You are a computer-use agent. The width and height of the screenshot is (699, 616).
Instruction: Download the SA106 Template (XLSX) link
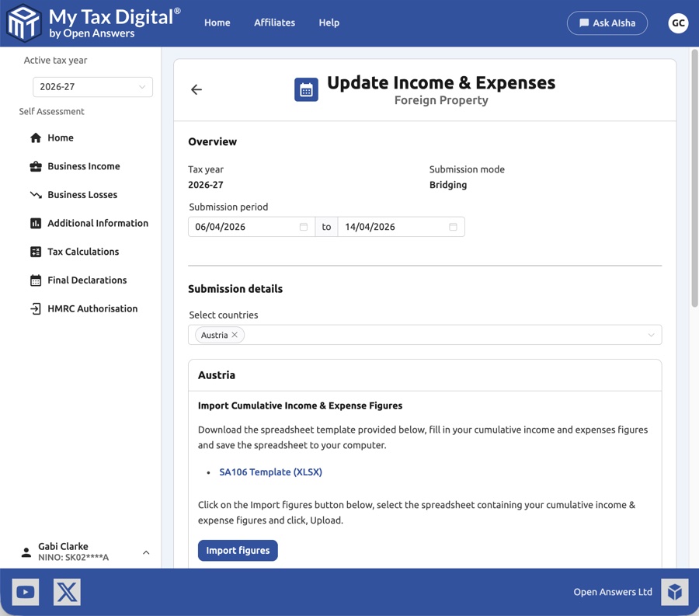(x=270, y=472)
